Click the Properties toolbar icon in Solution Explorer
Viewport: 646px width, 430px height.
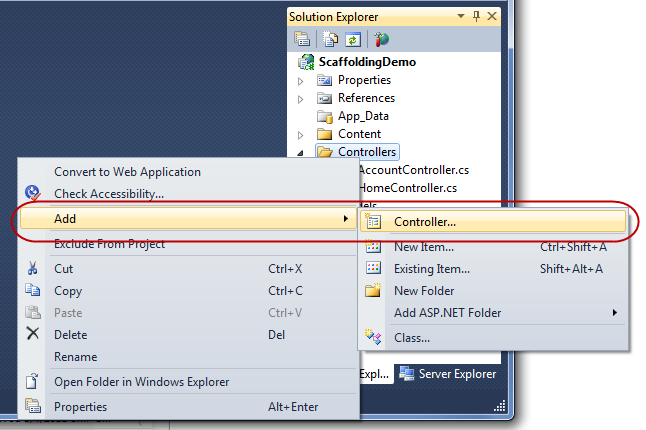[302, 39]
